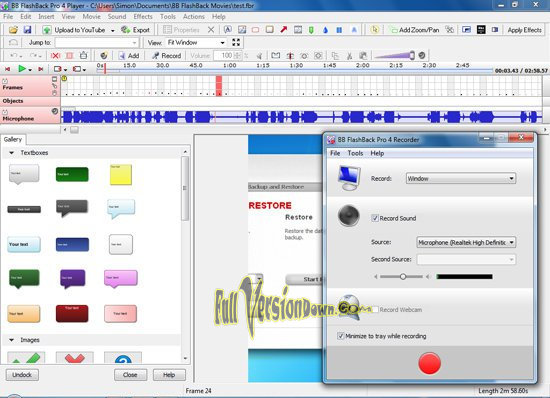
Task: Adjust the Recorder microphone volume slider
Action: [402, 277]
